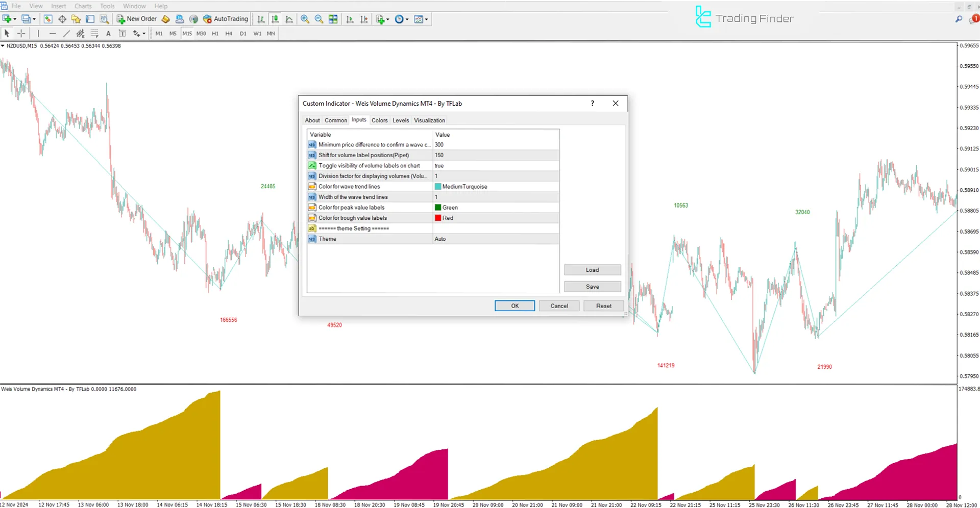This screenshot has height=508, width=980.
Task: Click the Zoom In magnifier icon
Action: click(305, 19)
